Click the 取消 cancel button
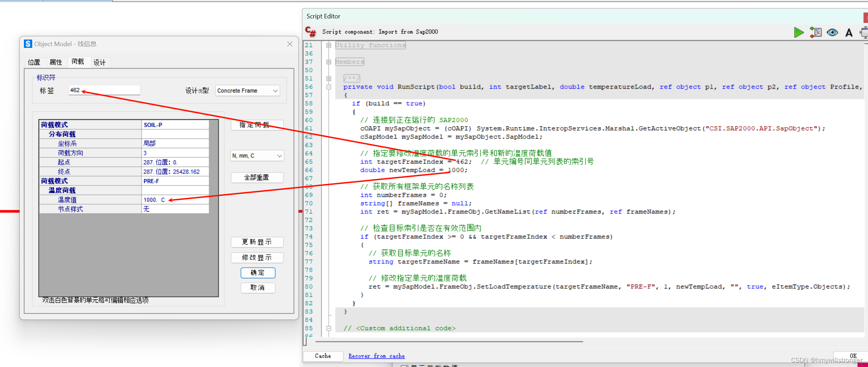The image size is (868, 367). tap(258, 288)
